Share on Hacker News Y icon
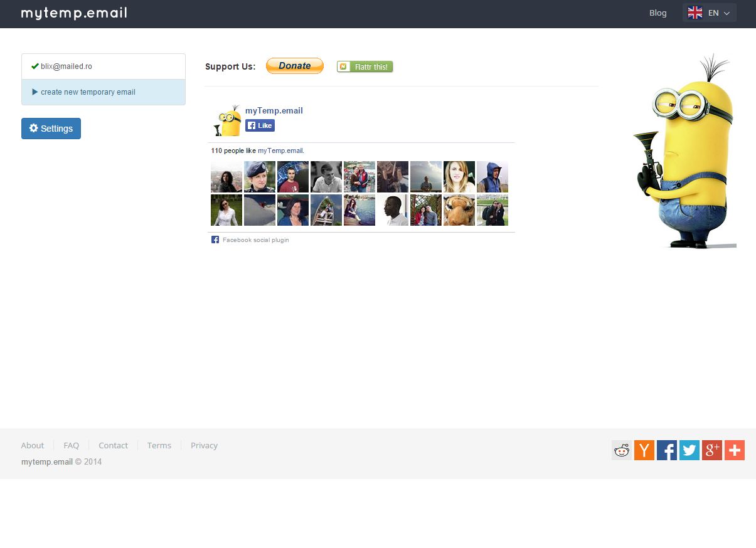 [644, 450]
